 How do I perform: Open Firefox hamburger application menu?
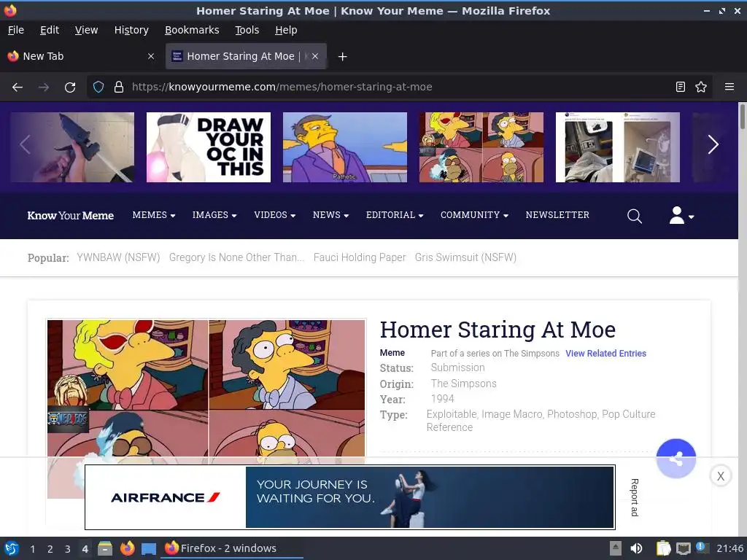click(x=729, y=87)
